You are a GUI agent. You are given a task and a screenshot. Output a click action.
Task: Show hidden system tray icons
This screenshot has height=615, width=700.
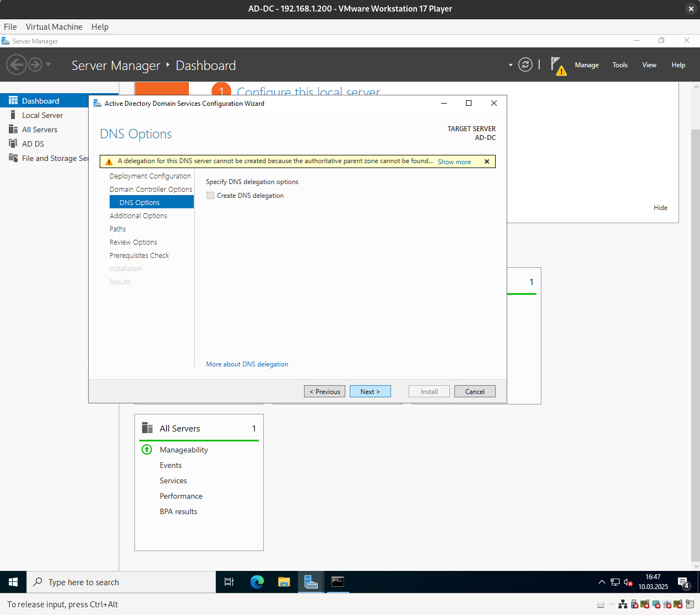601,582
